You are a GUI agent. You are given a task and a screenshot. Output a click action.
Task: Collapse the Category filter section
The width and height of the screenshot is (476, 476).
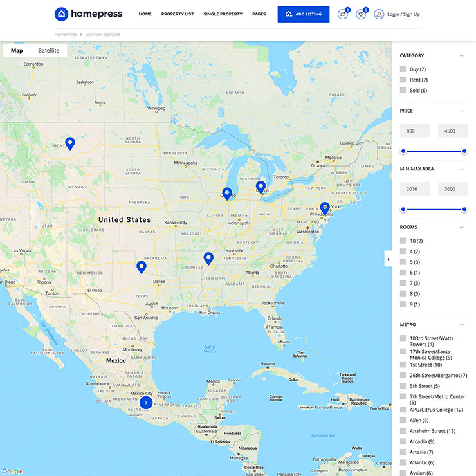coord(462,56)
